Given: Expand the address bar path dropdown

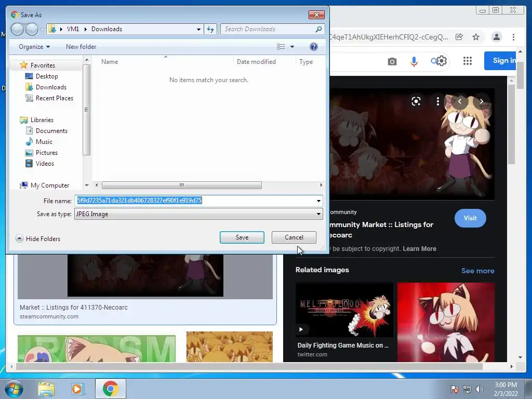Looking at the screenshot, I should 198,29.
